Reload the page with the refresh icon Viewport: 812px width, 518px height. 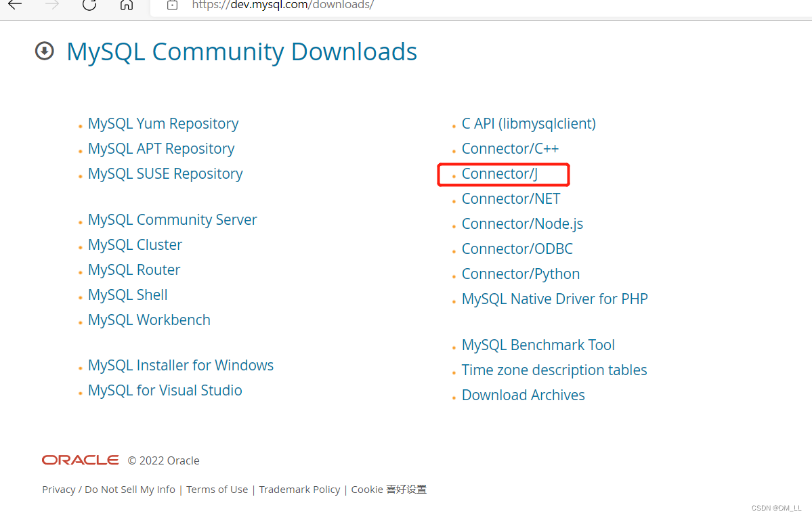(x=89, y=5)
